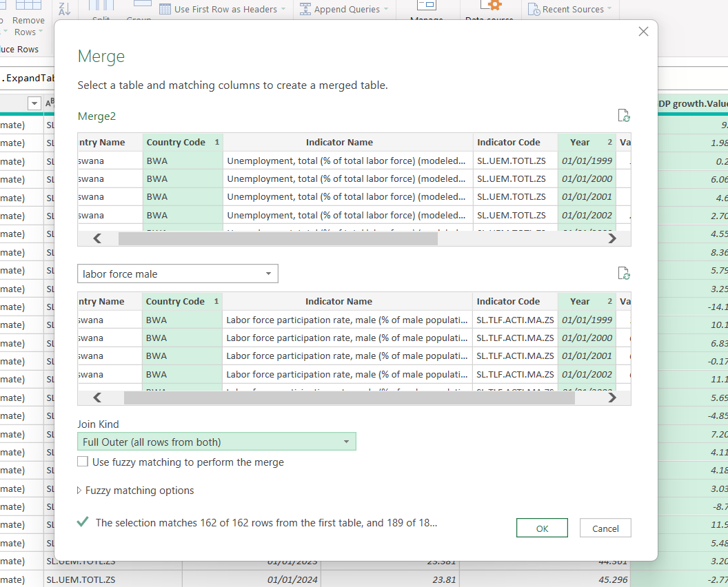
Task: Open the Use First Row as Headers dropdown menu
Action: tap(283, 9)
